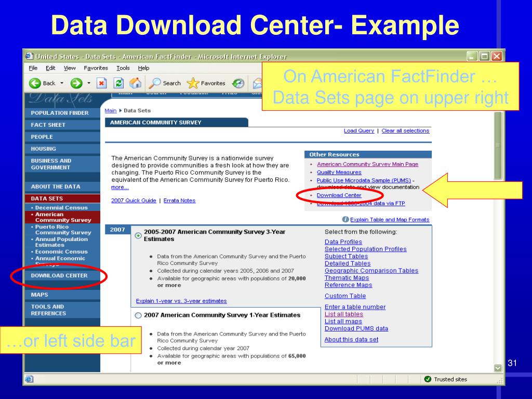The height and width of the screenshot is (399, 532).
Task: Click scrollbar down arrow button
Action: click(x=498, y=368)
